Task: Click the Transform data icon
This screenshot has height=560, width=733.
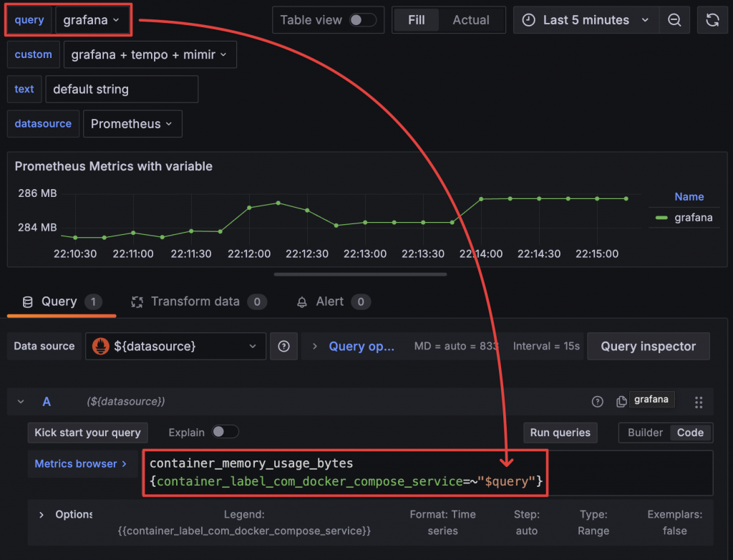Action: click(x=137, y=301)
